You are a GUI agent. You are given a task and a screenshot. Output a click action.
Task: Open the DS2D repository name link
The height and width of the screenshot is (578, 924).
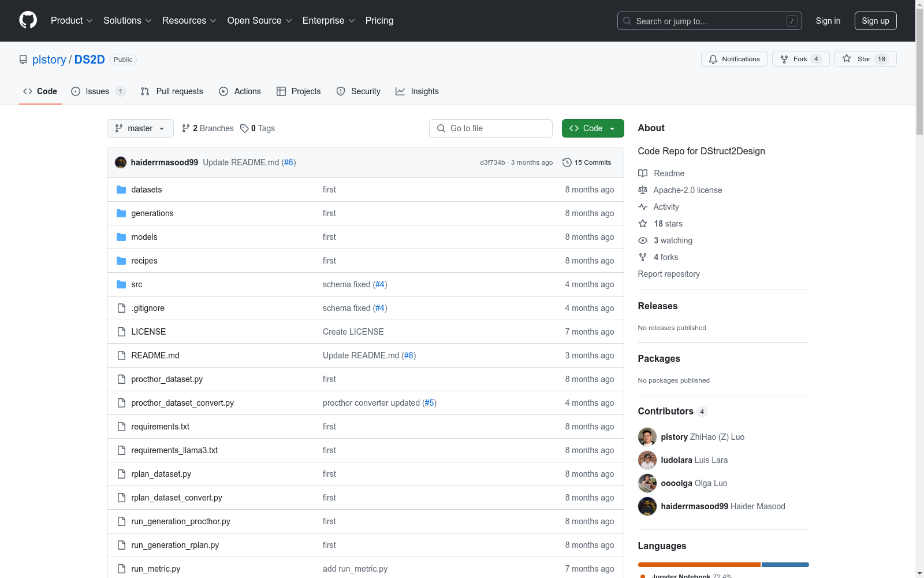(x=90, y=60)
